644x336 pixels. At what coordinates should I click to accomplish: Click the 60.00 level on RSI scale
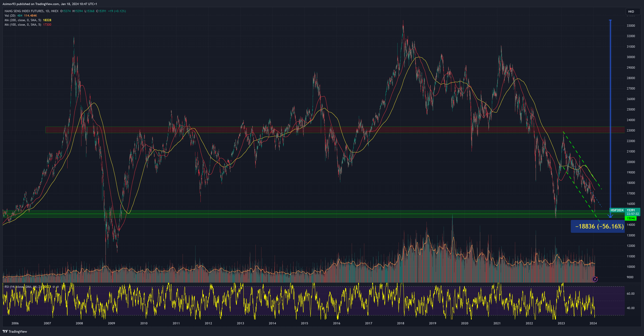pyautogui.click(x=630, y=294)
